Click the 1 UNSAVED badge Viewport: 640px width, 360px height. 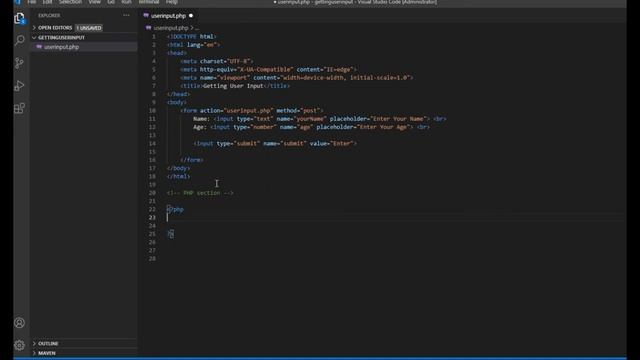tap(89, 28)
